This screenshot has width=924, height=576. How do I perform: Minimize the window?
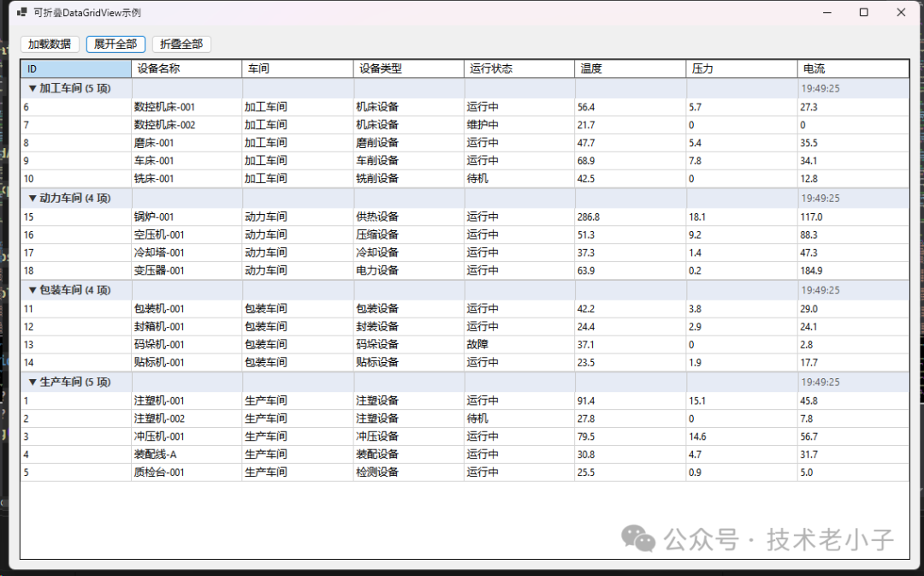(826, 13)
